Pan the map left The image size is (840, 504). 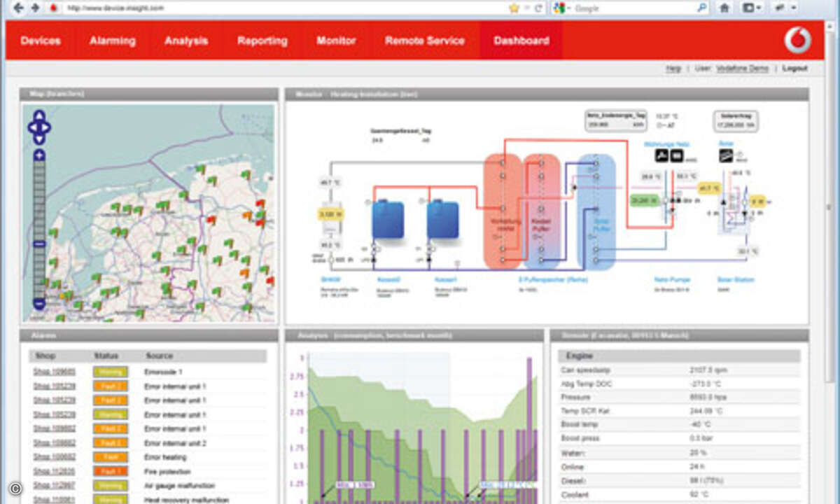click(x=32, y=127)
